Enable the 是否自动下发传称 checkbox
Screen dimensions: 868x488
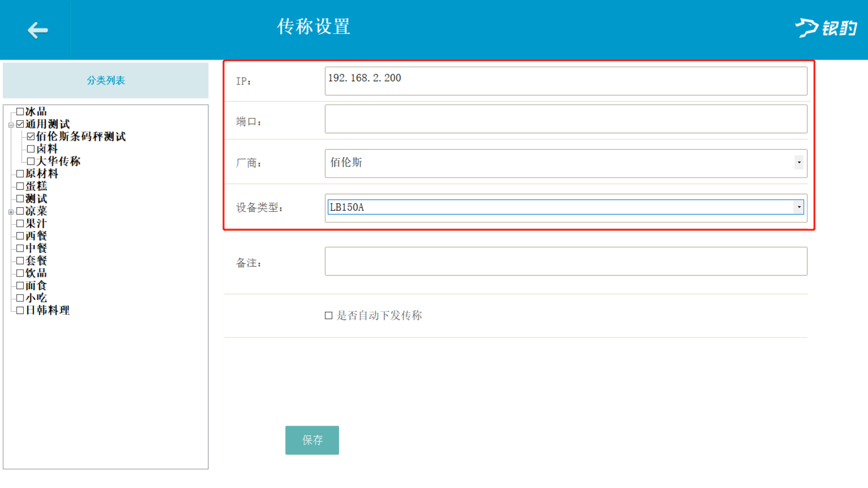coord(329,316)
